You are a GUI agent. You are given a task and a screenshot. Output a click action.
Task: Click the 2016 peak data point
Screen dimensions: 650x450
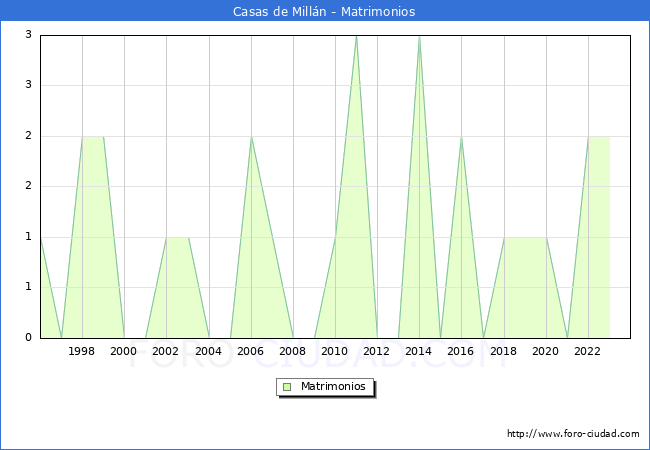[461, 137]
